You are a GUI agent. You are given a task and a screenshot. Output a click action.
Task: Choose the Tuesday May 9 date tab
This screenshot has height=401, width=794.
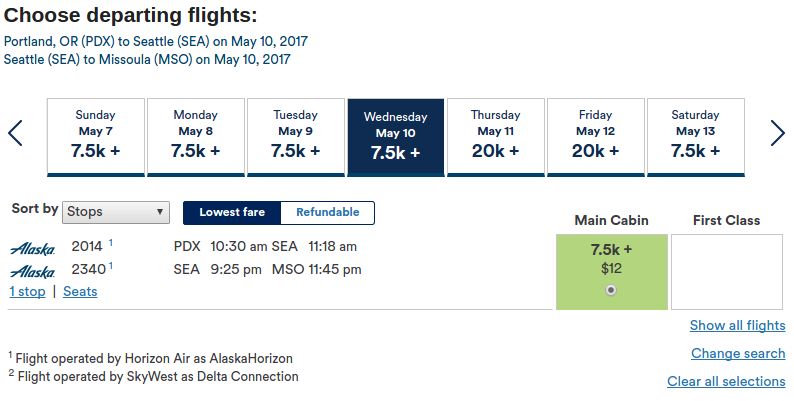pyautogui.click(x=295, y=136)
